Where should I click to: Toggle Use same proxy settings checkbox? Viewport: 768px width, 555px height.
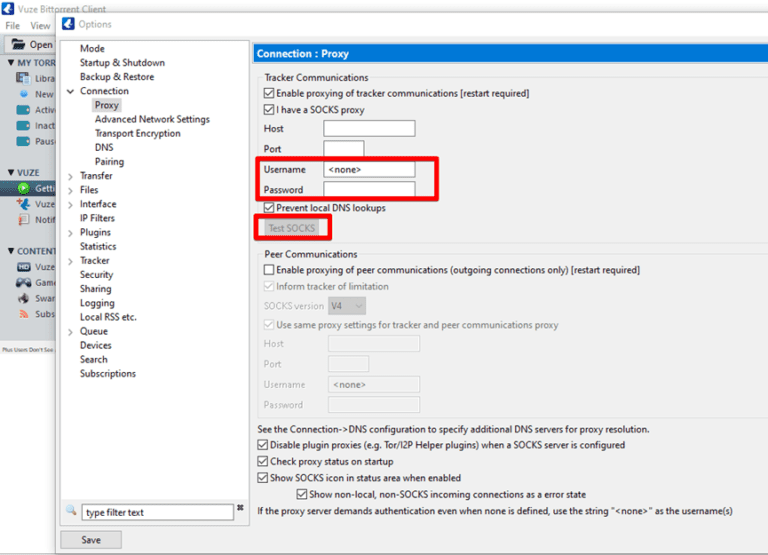pyautogui.click(x=268, y=325)
